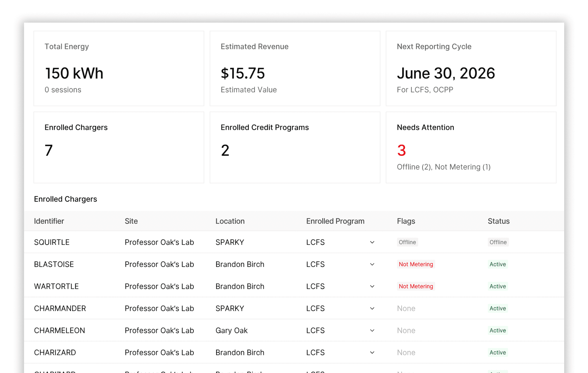This screenshot has height=373, width=588.
Task: Click the Enrolled Chargers table heading
Action: click(x=65, y=199)
